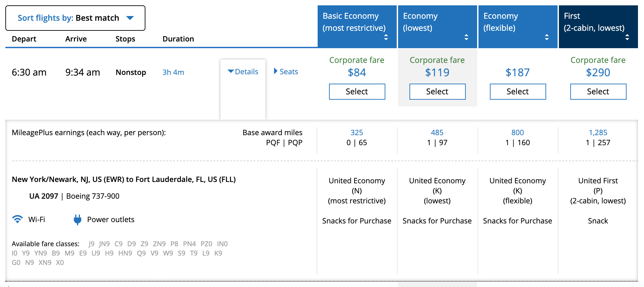Collapse the flight Details panel
The height and width of the screenshot is (287, 644).
pyautogui.click(x=243, y=72)
